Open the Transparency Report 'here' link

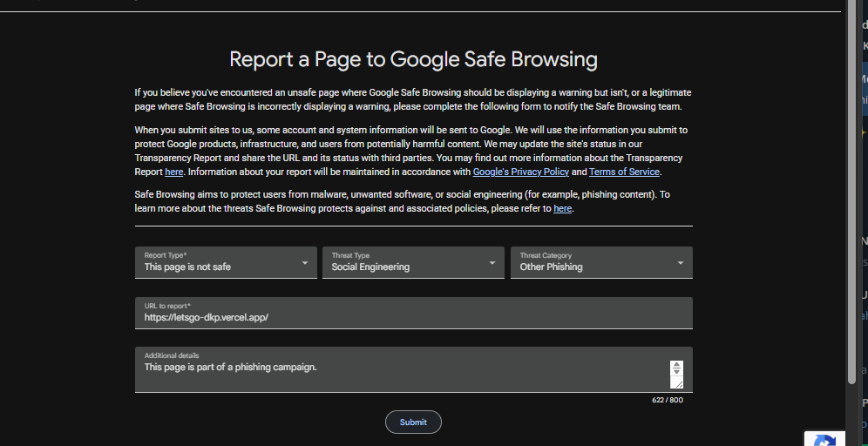[x=173, y=172]
